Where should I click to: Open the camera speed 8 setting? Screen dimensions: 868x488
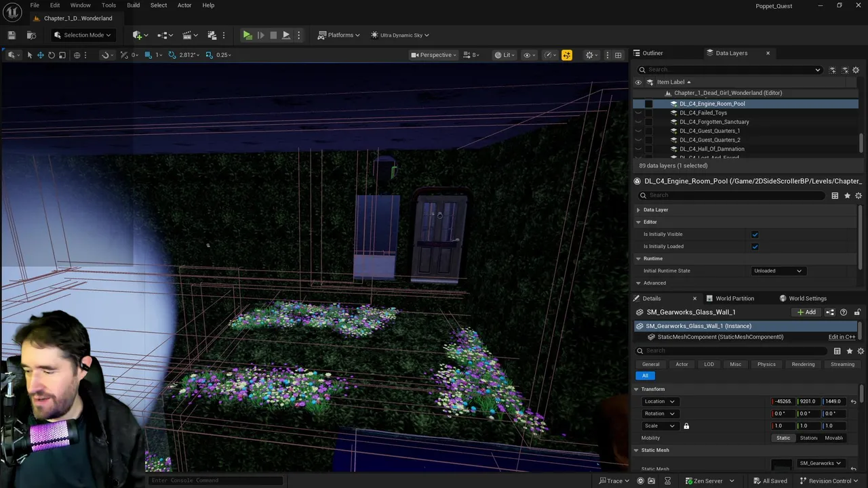472,55
